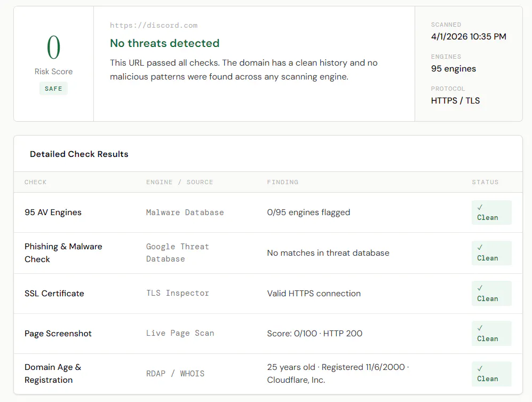This screenshot has width=532, height=402.
Task: Click the RDAP / WHOIS source text
Action: (x=176, y=374)
